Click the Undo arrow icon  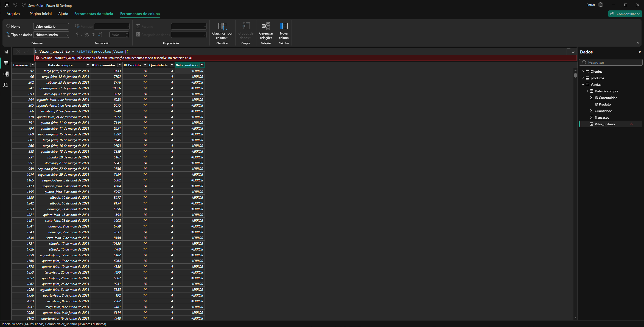click(15, 5)
